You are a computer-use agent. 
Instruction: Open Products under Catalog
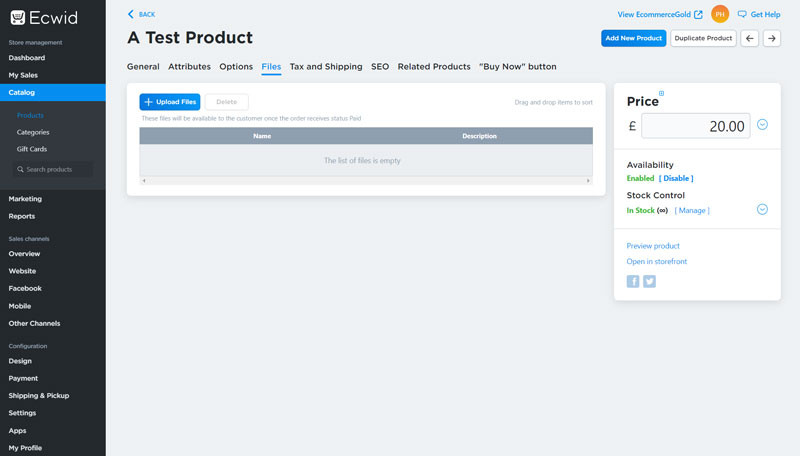[30, 115]
